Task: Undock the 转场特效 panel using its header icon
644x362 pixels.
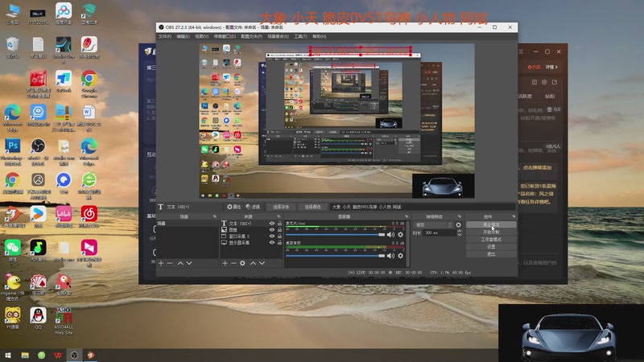Action: [459, 216]
